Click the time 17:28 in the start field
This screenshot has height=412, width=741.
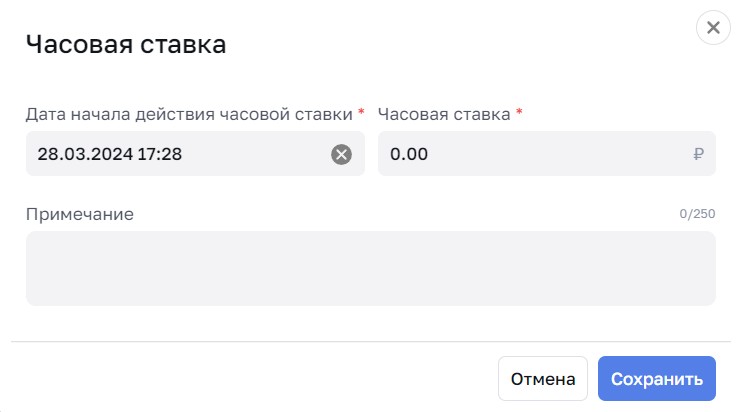(x=160, y=154)
